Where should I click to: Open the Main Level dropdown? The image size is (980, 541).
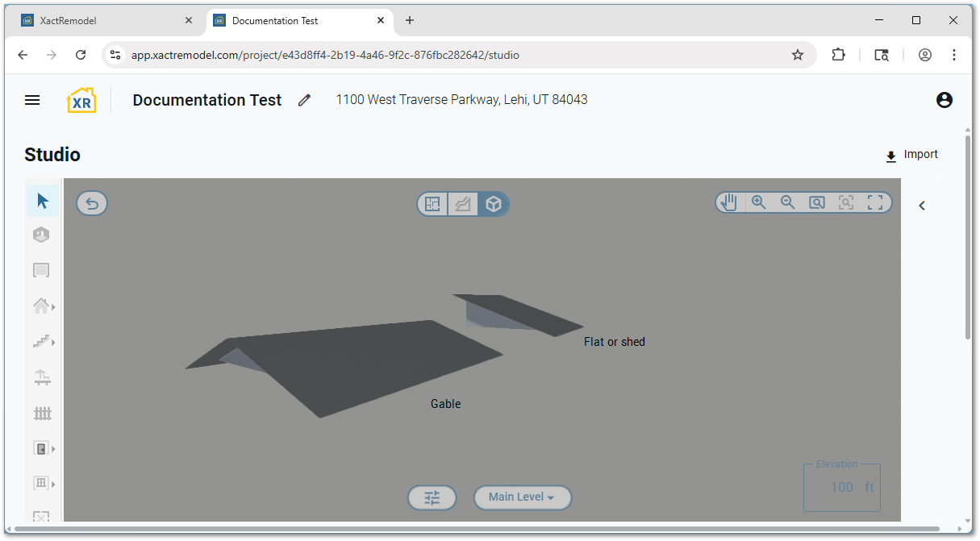pos(522,497)
